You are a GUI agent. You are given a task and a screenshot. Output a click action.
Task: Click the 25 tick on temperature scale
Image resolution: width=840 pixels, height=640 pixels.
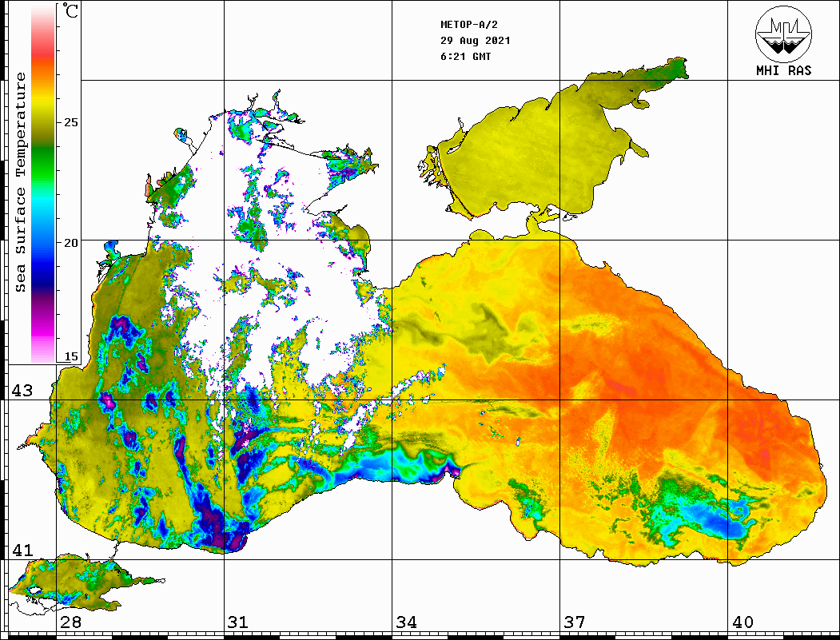(70, 122)
